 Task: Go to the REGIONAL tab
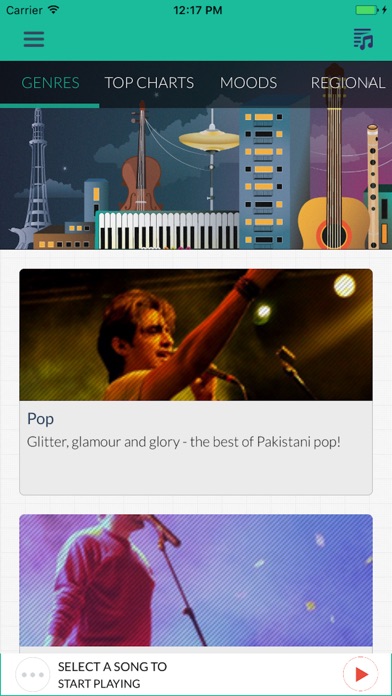pos(348,83)
